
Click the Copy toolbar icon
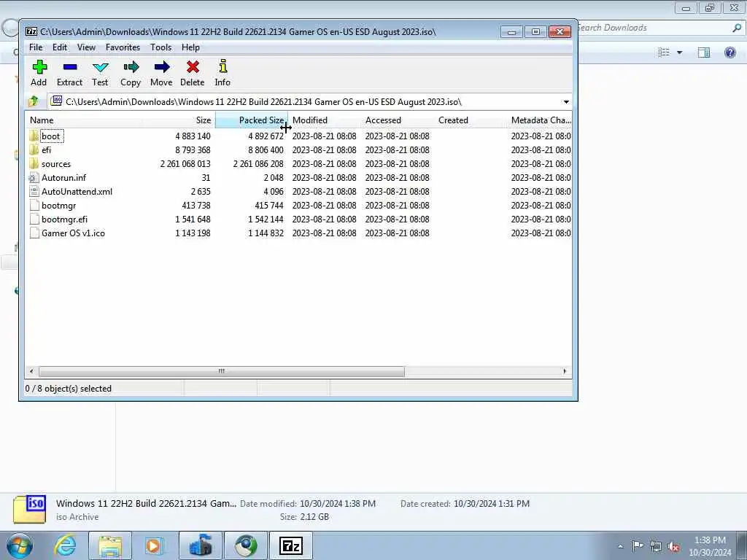pos(131,67)
